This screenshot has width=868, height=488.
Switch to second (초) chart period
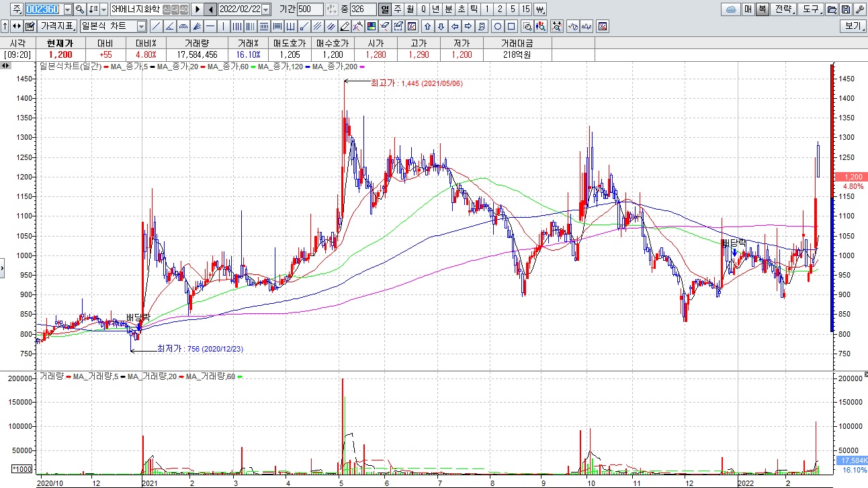(461, 9)
